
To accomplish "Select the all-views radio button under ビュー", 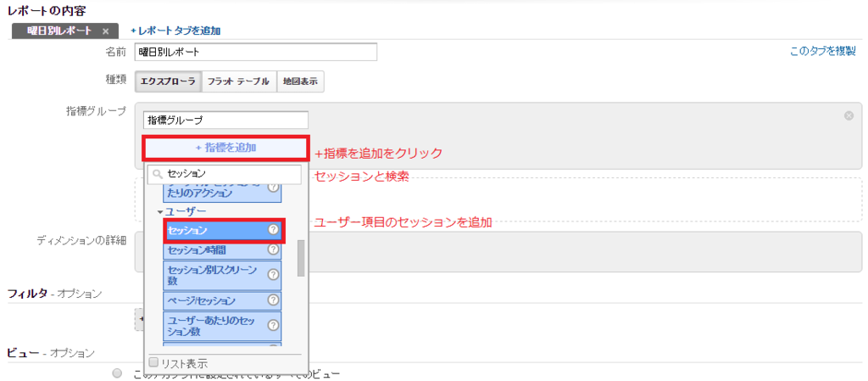I will click(117, 374).
